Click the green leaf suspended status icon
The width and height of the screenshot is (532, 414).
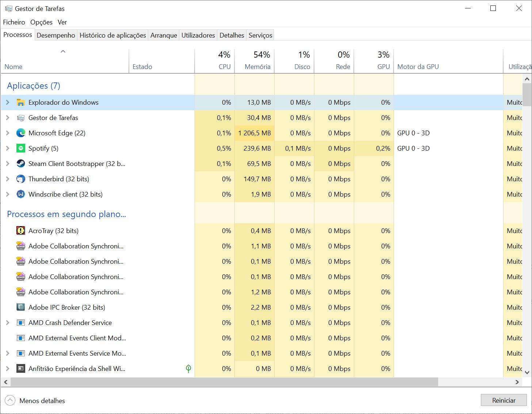188,369
